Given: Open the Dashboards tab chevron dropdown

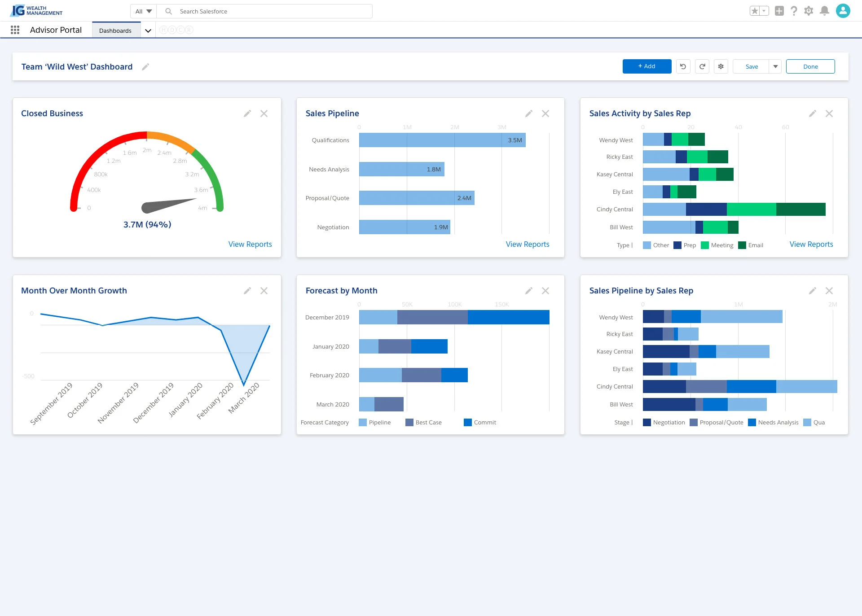Looking at the screenshot, I should click(148, 31).
